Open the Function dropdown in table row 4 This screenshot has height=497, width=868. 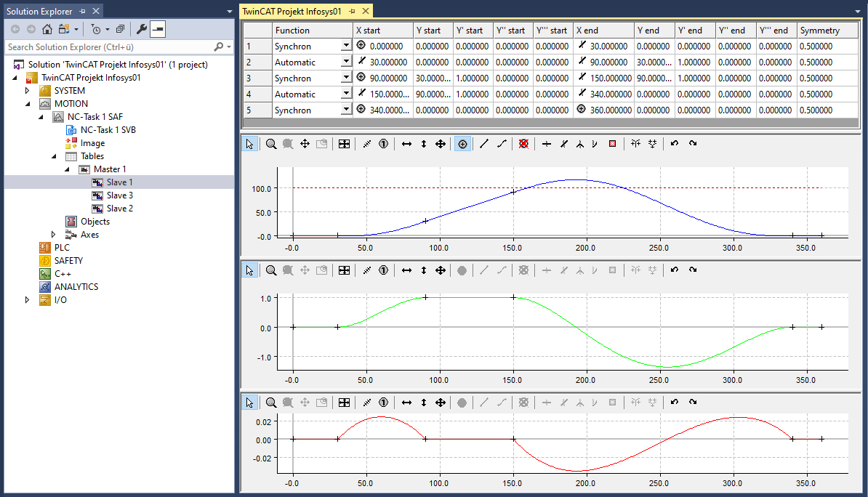click(x=346, y=94)
